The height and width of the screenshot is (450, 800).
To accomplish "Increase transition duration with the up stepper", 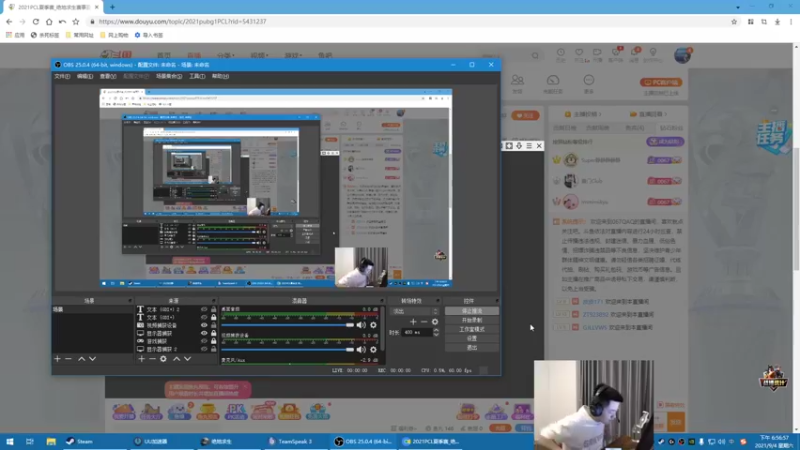I will click(436, 330).
